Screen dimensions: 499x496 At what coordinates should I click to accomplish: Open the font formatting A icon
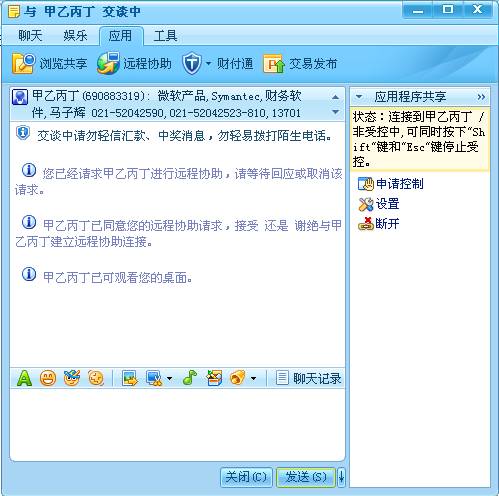(24, 378)
